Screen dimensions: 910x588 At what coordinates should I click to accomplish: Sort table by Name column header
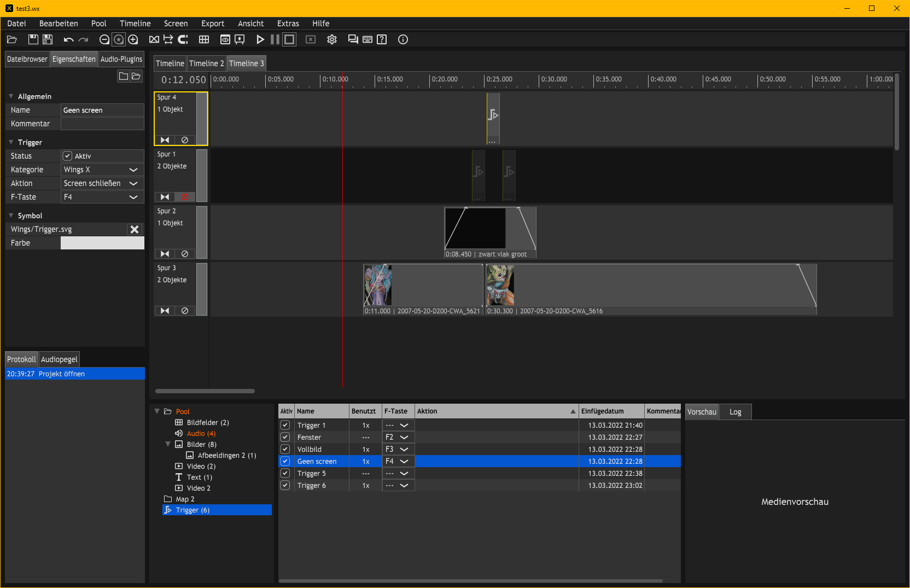pos(322,411)
